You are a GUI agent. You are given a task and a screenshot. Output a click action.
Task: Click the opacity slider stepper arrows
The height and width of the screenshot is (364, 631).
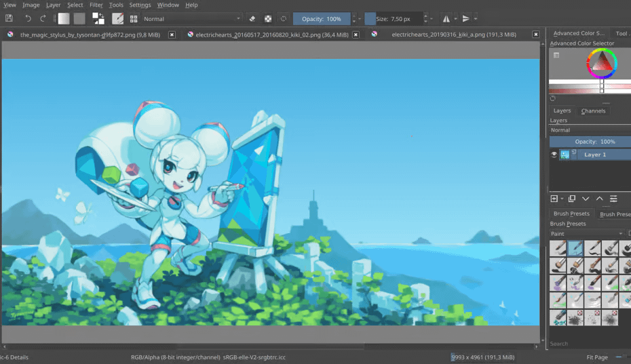pyautogui.click(x=354, y=19)
